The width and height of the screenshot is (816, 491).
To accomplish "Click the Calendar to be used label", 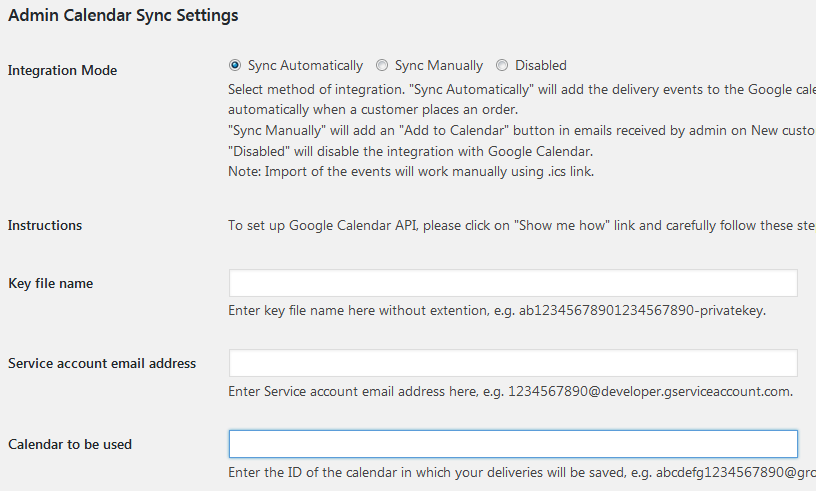I will coord(70,444).
